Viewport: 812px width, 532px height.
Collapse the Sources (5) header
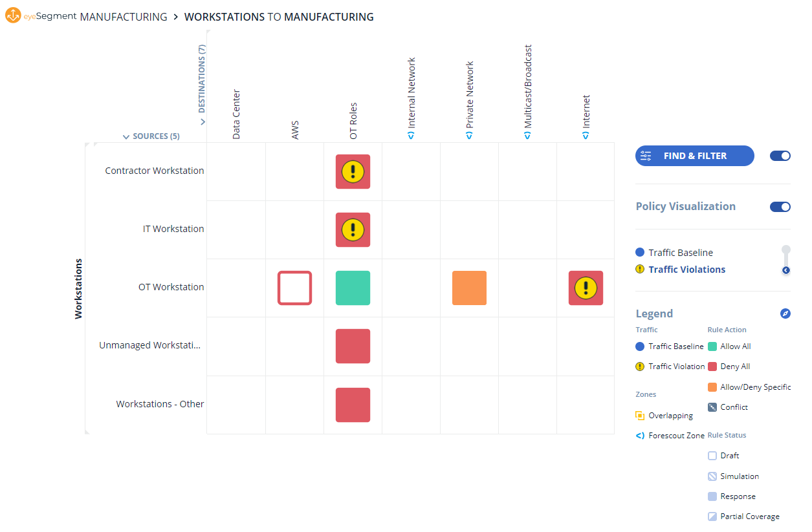(x=127, y=136)
